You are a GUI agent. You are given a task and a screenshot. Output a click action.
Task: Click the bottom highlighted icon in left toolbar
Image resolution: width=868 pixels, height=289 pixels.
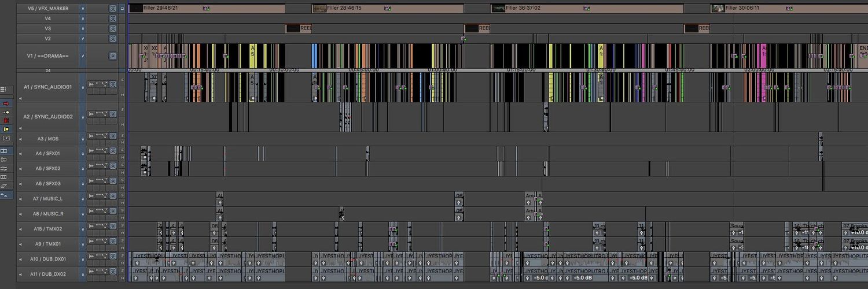[x=4, y=195]
